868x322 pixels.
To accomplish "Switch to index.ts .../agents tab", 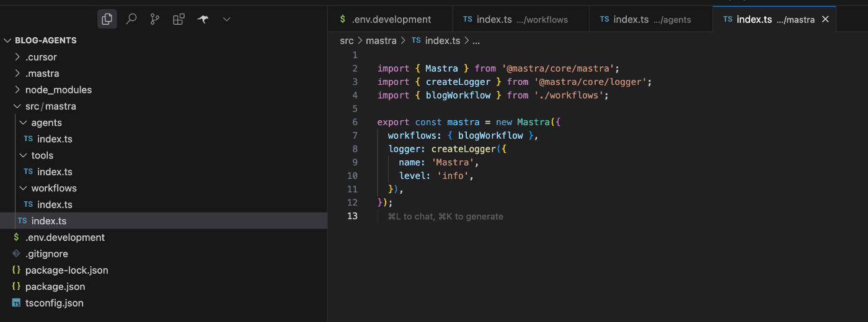I will tap(651, 19).
